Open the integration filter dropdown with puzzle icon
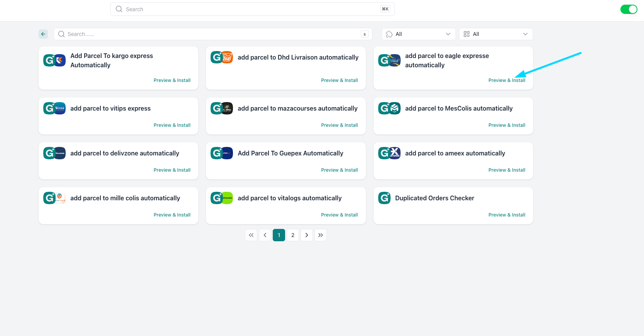Viewport: 644px width, 336px height. click(x=419, y=34)
